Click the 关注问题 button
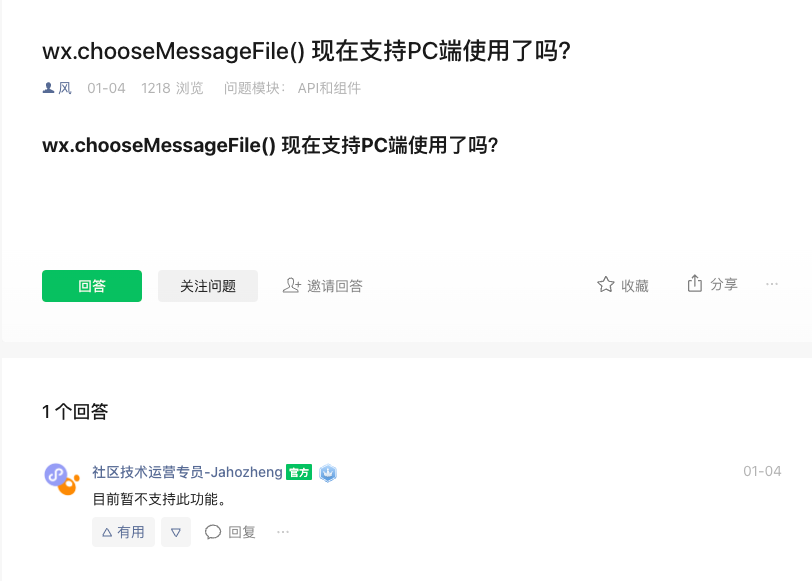 click(208, 286)
